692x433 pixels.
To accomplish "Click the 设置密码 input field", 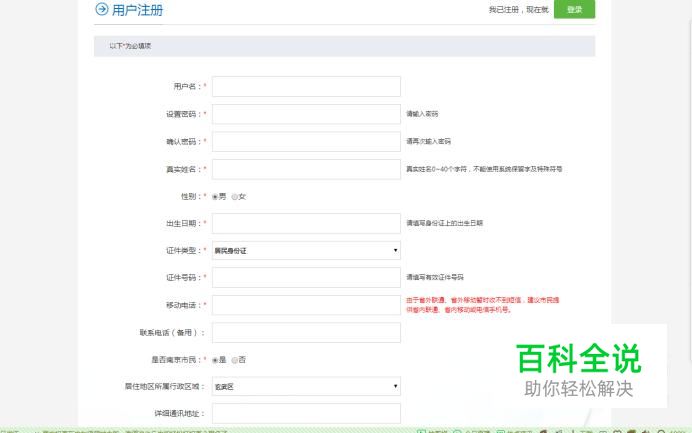I will 306,114.
